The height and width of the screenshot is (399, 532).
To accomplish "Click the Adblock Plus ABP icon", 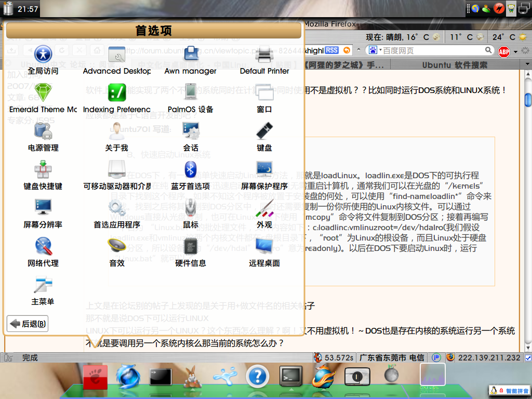I will [504, 51].
